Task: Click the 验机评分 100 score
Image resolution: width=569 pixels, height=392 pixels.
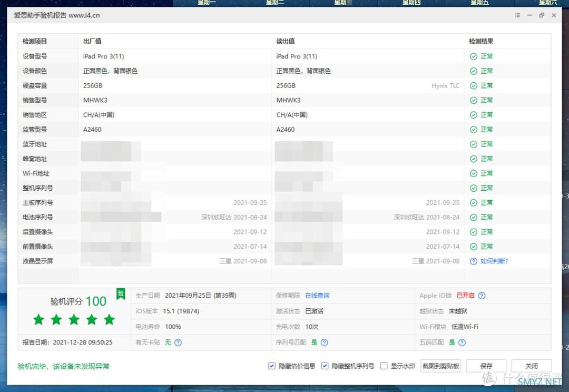Action: pyautogui.click(x=79, y=301)
